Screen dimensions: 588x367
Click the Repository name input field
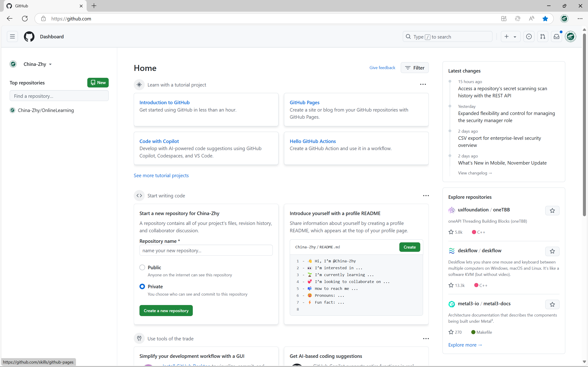point(206,250)
